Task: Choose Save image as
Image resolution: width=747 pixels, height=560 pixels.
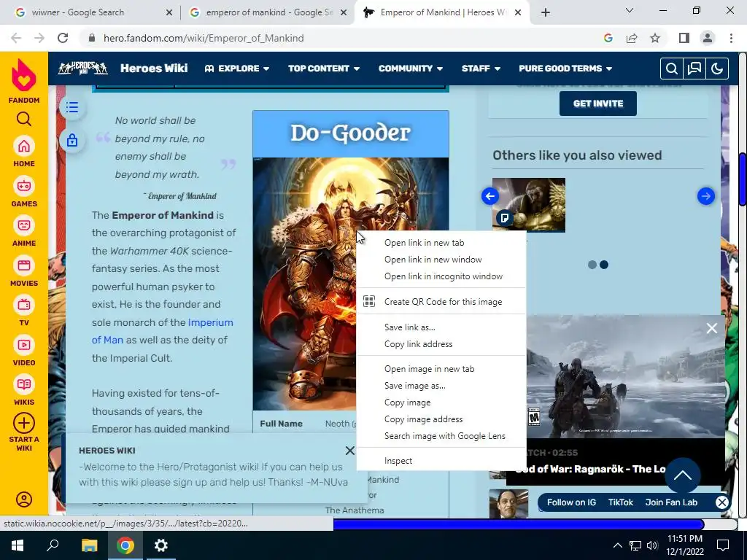Action: [x=441, y=386]
